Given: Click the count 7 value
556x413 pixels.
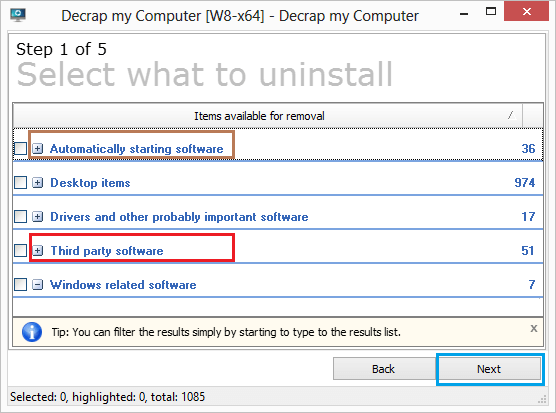Looking at the screenshot, I should click(x=532, y=284).
